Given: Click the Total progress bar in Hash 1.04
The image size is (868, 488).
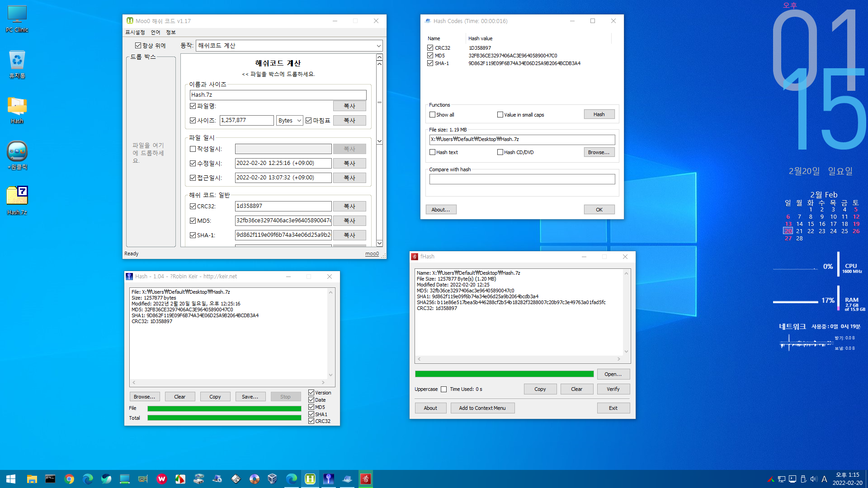Looking at the screenshot, I should 224,418.
